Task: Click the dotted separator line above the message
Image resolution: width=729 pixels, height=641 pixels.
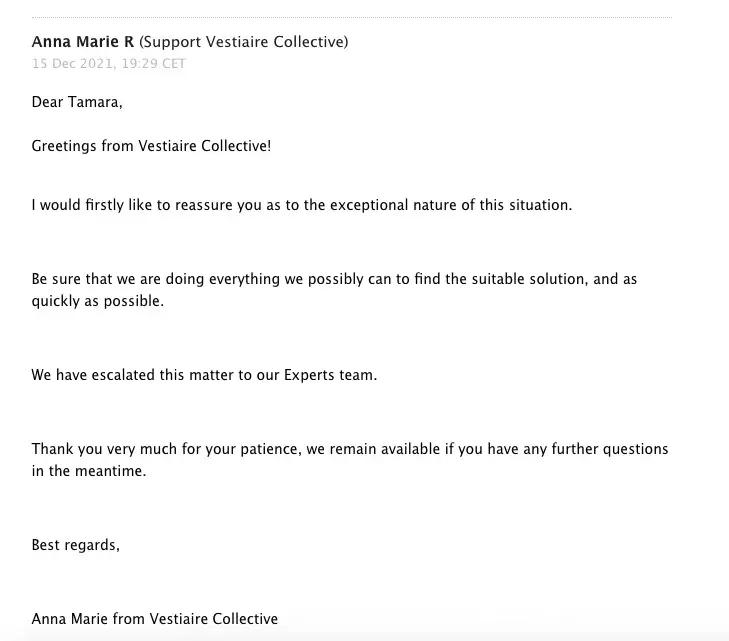Action: point(351,17)
